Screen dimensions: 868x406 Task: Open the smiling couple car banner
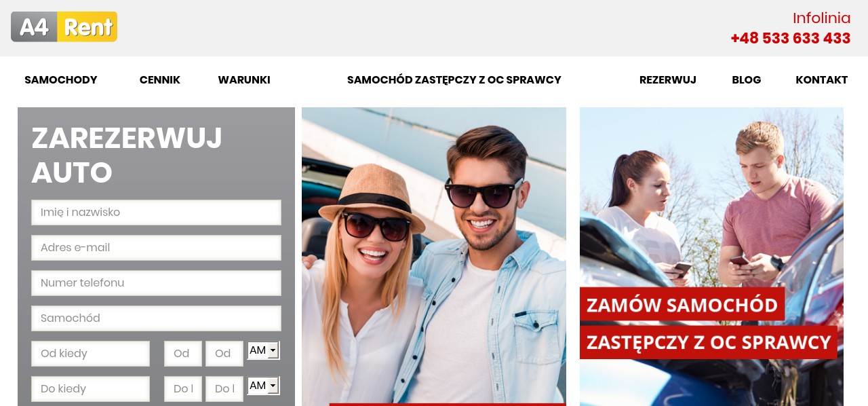tap(434, 257)
